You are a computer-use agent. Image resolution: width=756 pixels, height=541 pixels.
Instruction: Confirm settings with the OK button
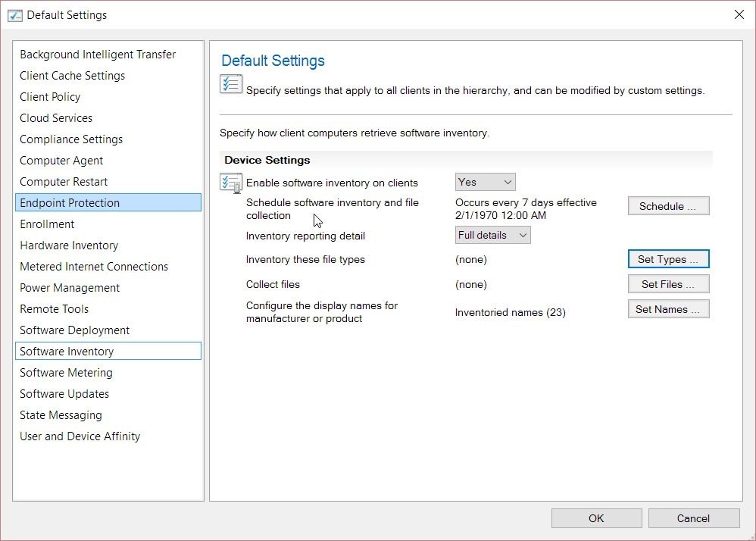596,518
